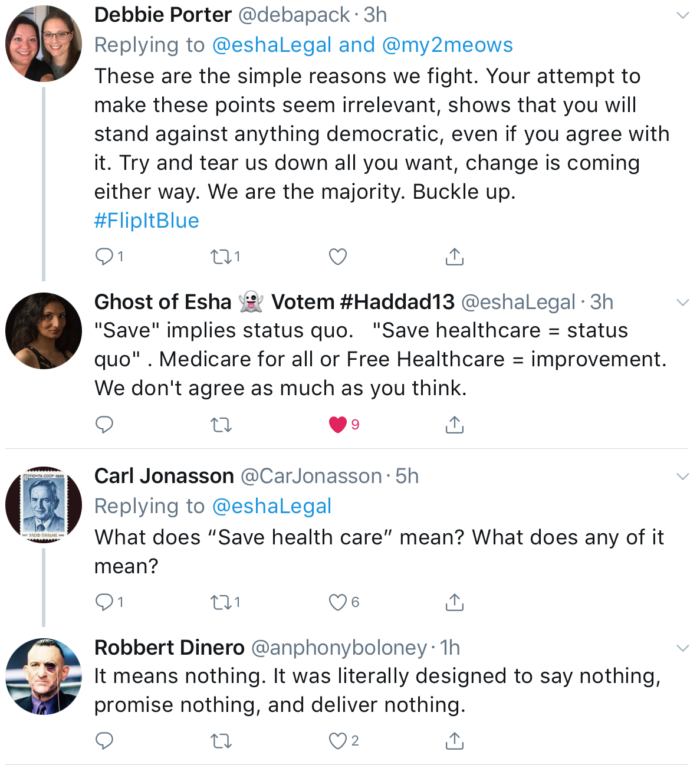Open the @my2meows mention in Debbie's reply
Viewport: 700px width, 765px height.
pyautogui.click(x=448, y=45)
